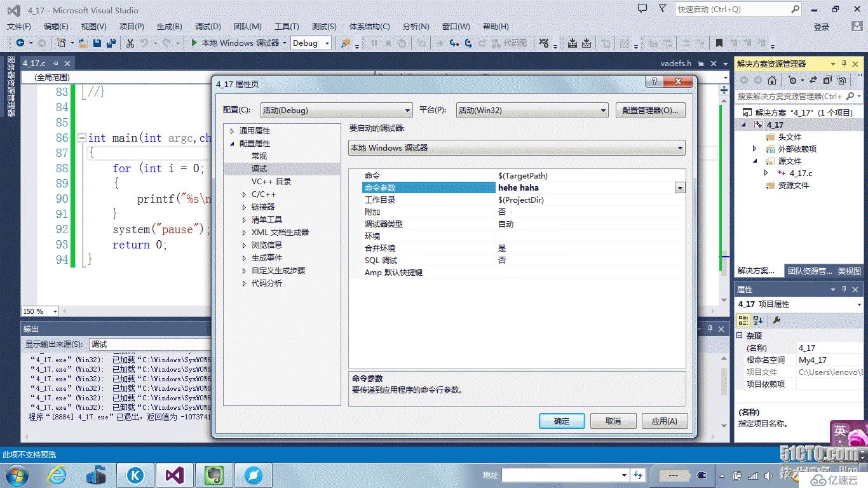Expand 外部依赖项 in Solution Explorer
Screen dimensions: 868x488
pos(755,149)
